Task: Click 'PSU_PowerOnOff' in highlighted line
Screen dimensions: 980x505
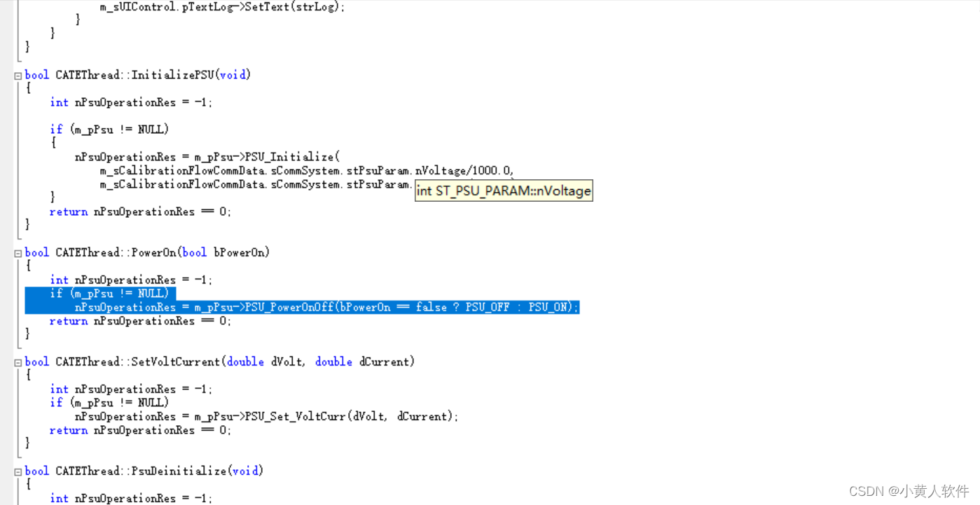Action: tap(289, 307)
